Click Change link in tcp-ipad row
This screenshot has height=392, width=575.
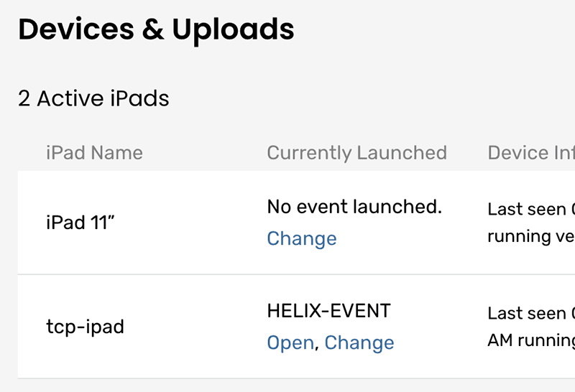click(359, 342)
